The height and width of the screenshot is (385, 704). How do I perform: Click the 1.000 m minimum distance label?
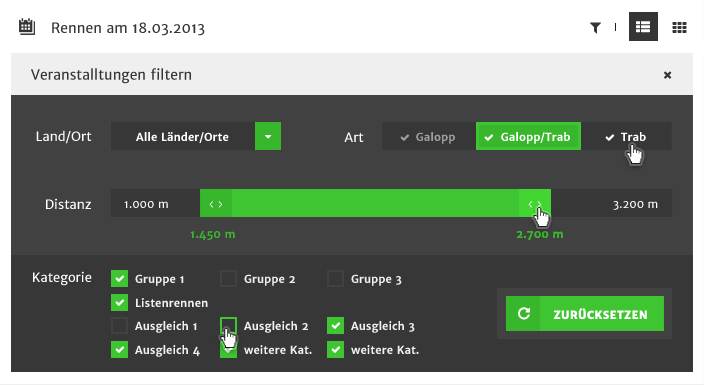pyautogui.click(x=146, y=204)
